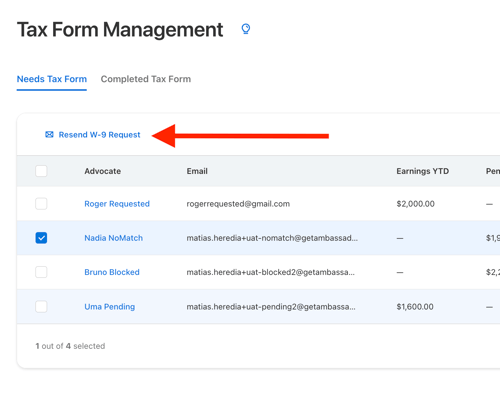Check the Bruno Blocked row checkbox
Screen dimensions: 500x406
[41, 272]
